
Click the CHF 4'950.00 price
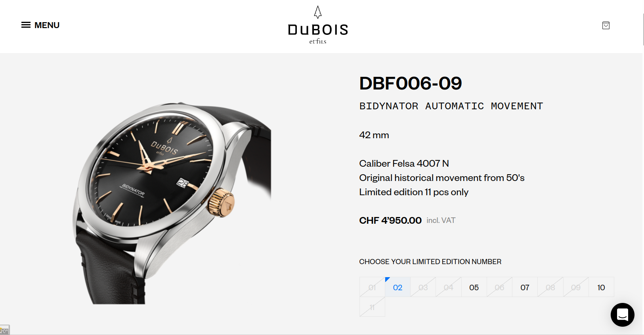point(390,221)
